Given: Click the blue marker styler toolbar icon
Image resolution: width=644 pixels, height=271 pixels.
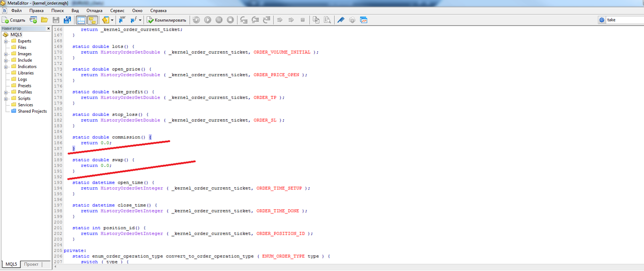Looking at the screenshot, I should (340, 20).
